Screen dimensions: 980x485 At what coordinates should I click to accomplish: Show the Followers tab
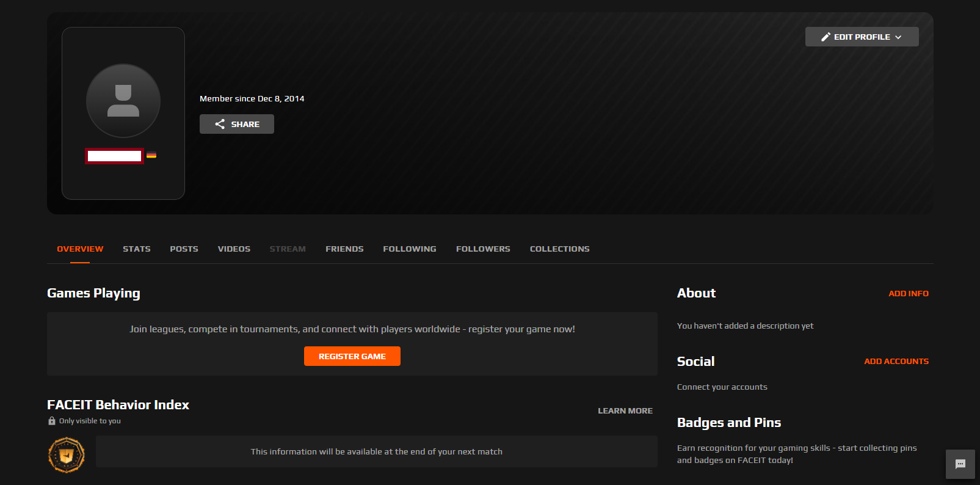483,249
